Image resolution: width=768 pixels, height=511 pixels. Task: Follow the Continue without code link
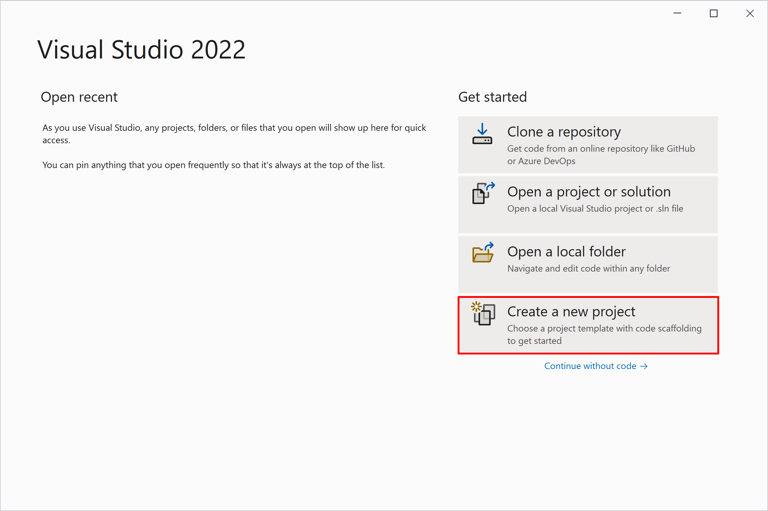590,366
